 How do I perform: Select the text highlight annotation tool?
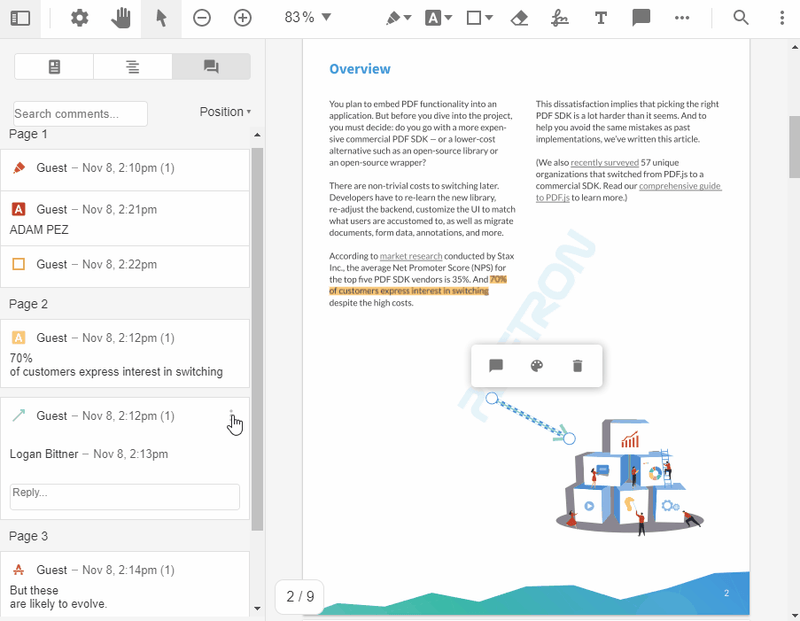click(433, 18)
